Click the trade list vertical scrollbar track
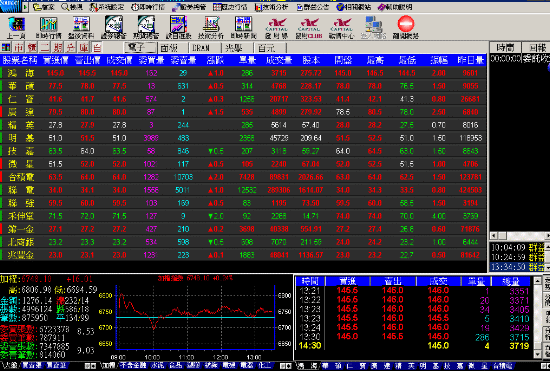 [537, 317]
